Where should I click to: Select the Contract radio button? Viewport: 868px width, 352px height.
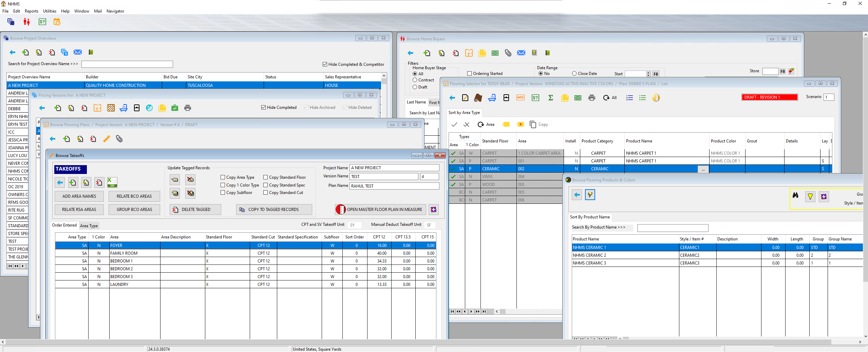tap(415, 80)
